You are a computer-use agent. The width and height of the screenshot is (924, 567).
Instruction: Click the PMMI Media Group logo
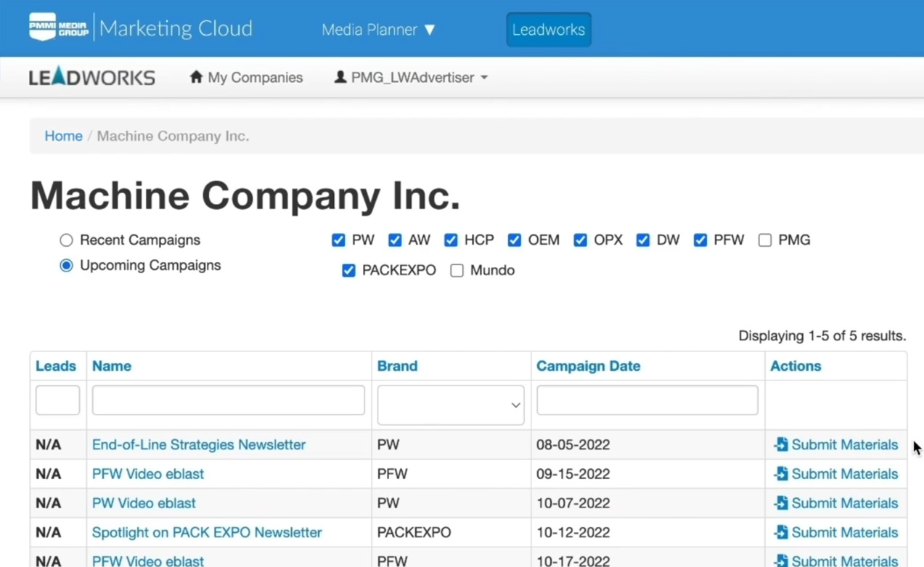pyautogui.click(x=59, y=28)
